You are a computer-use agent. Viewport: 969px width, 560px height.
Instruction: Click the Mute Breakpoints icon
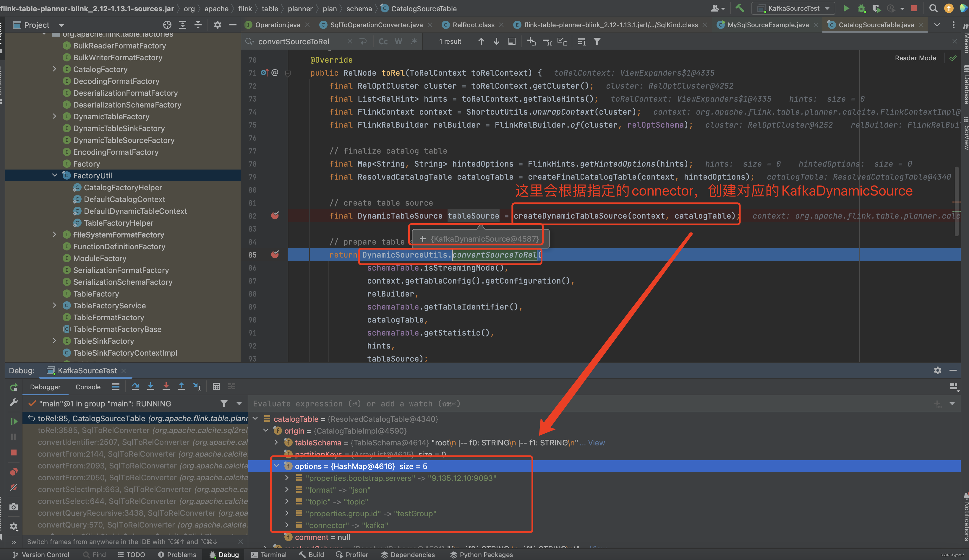(14, 487)
